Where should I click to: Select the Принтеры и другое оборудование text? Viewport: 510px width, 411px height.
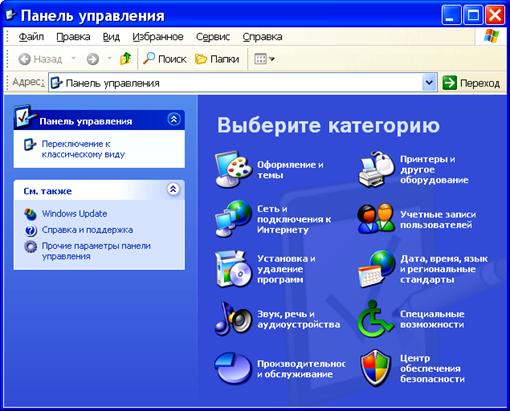pos(434,169)
